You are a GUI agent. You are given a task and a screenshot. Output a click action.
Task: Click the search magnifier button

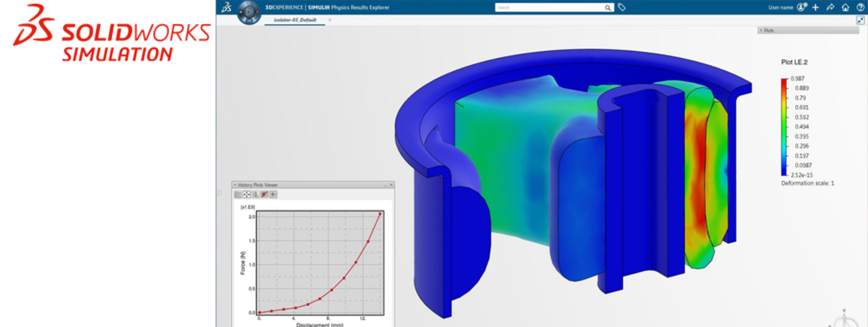(608, 8)
